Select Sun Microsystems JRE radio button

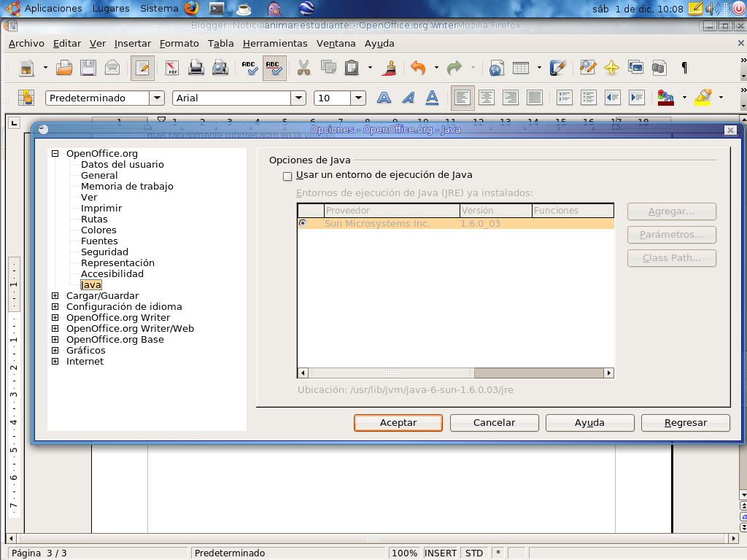[303, 223]
